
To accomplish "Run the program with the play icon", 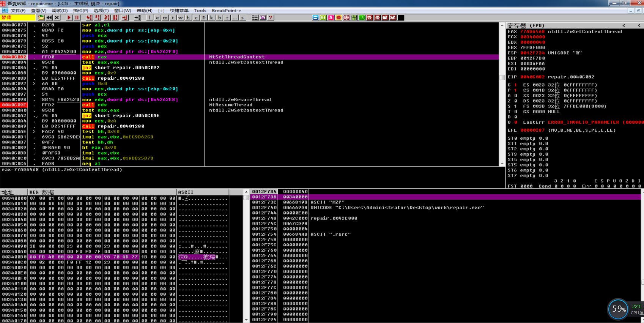I will (x=69, y=17).
